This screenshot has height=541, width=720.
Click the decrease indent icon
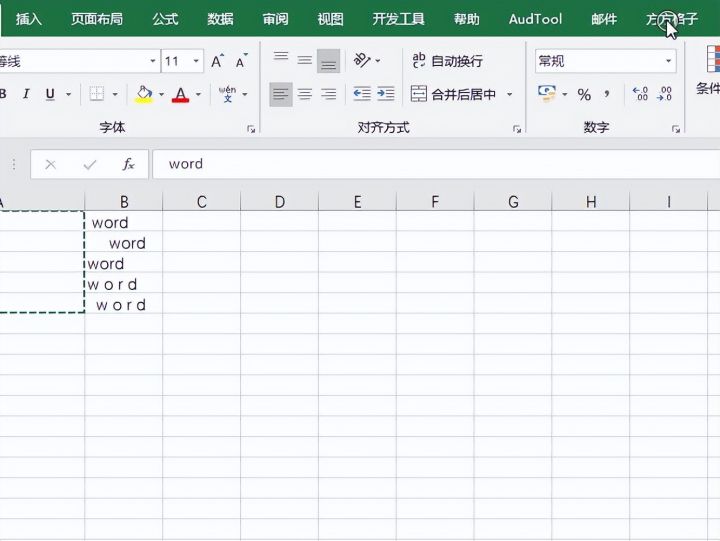(x=362, y=94)
